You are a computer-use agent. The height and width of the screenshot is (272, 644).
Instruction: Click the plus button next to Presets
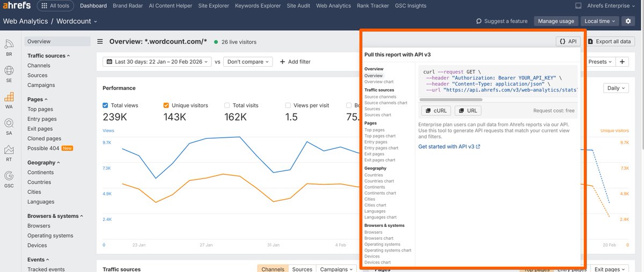(x=622, y=62)
